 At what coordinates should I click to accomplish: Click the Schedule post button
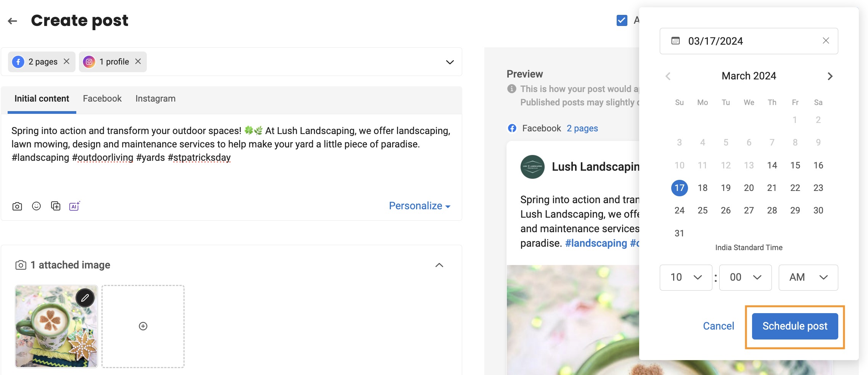point(795,326)
